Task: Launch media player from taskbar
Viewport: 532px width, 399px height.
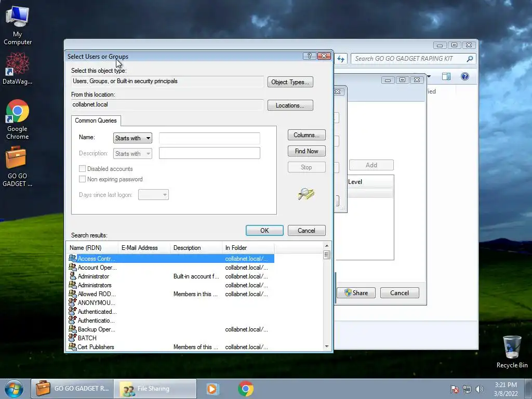Action: tap(212, 389)
